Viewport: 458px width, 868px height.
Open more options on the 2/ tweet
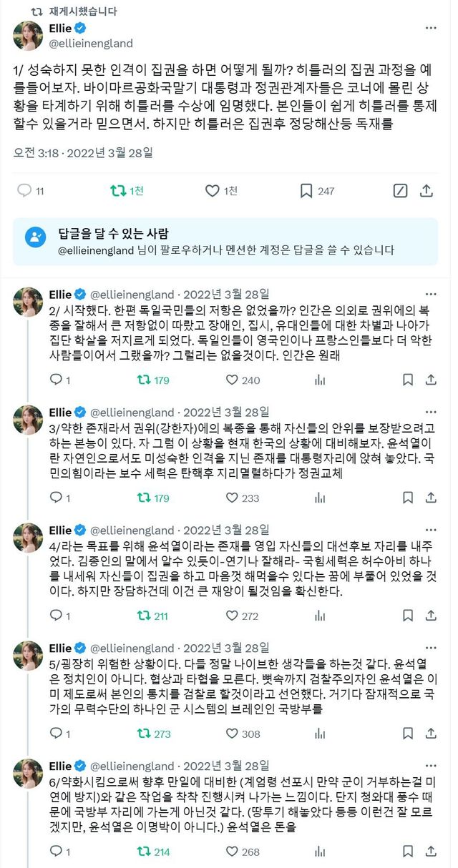tap(431, 293)
